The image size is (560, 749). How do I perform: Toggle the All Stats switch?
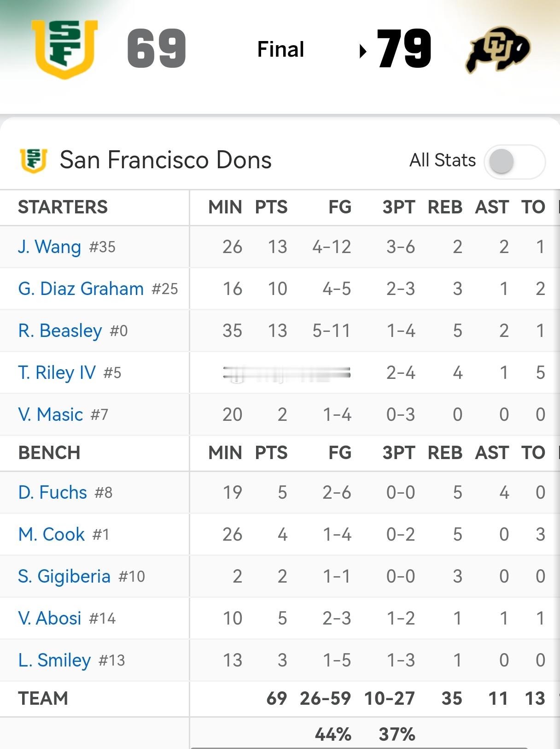[x=514, y=161]
